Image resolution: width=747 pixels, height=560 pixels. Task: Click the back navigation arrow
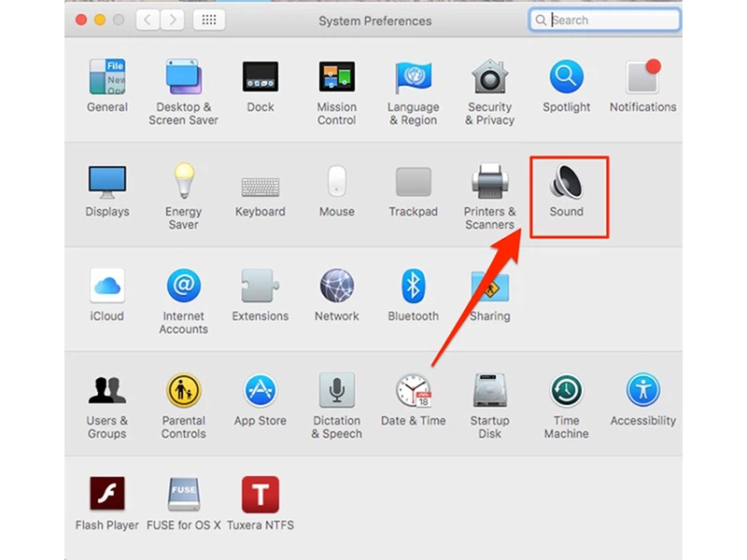pos(148,20)
